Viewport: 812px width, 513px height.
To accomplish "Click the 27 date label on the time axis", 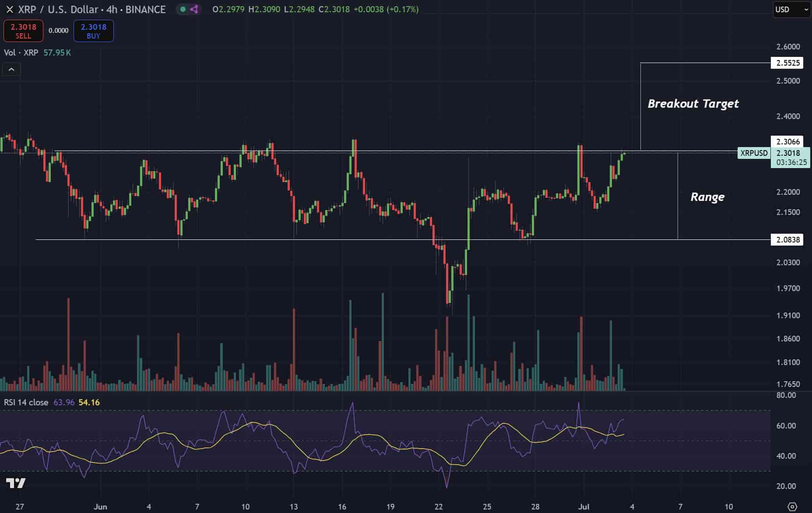I will [x=20, y=507].
